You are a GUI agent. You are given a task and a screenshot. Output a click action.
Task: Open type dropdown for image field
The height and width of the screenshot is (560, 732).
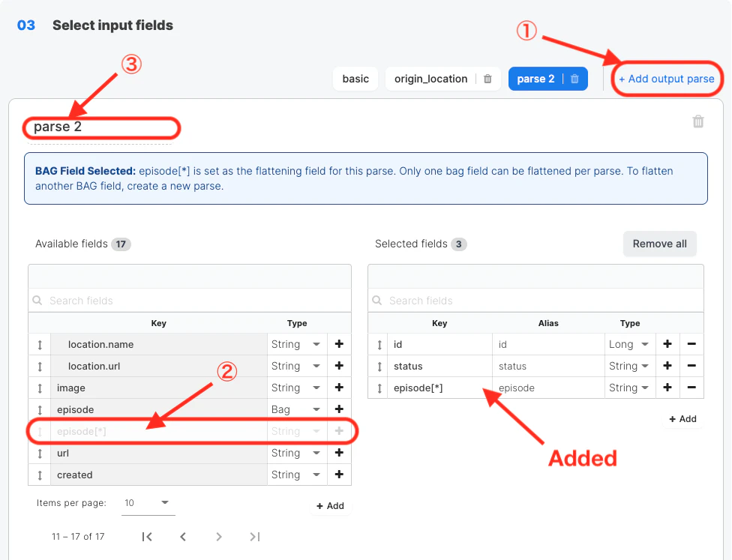click(x=296, y=388)
